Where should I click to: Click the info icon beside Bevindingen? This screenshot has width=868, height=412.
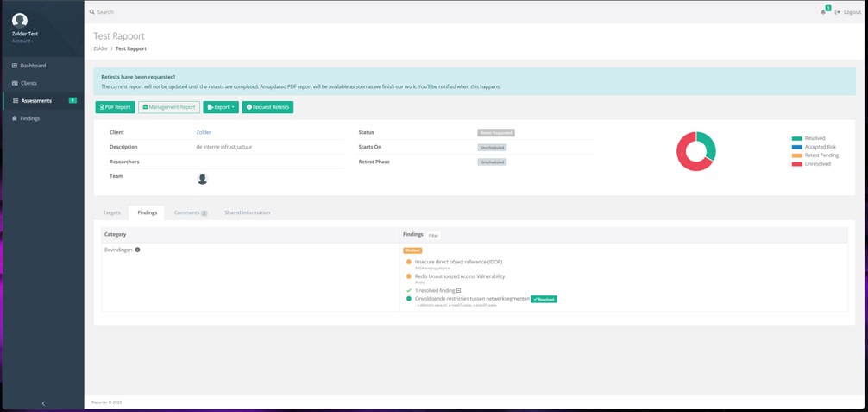click(137, 250)
